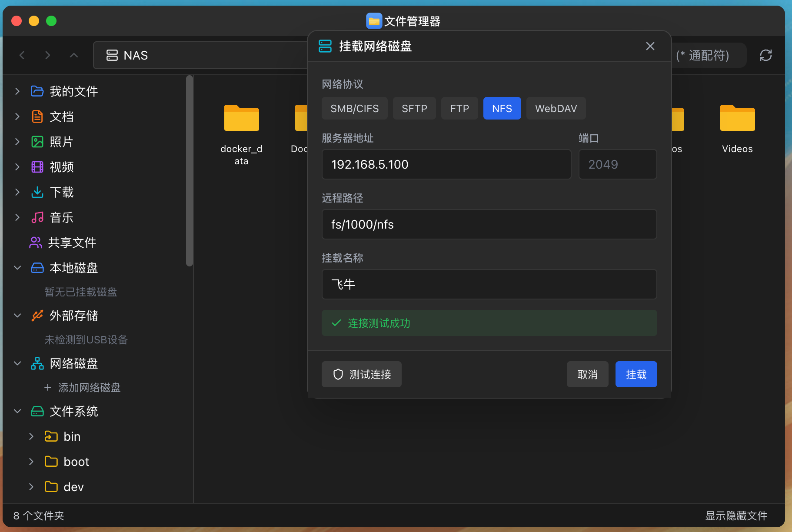The width and height of the screenshot is (792, 532).
Task: Select the WebDAV protocol option
Action: pyautogui.click(x=556, y=108)
